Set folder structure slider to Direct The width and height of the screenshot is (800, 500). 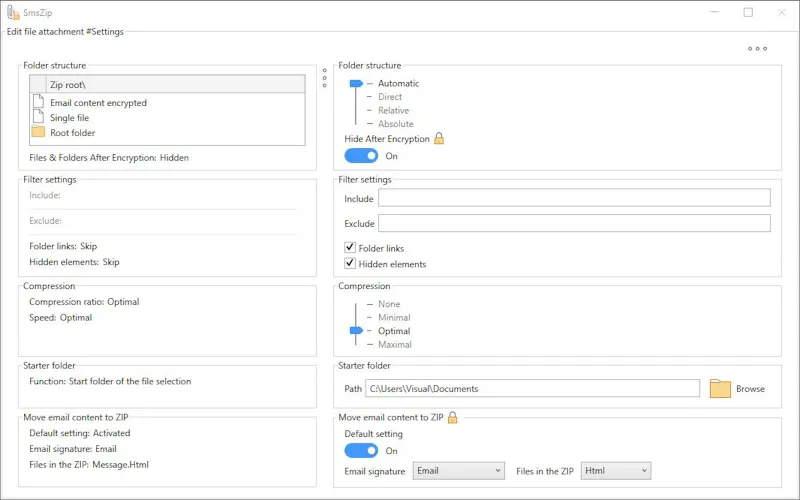pyautogui.click(x=390, y=97)
